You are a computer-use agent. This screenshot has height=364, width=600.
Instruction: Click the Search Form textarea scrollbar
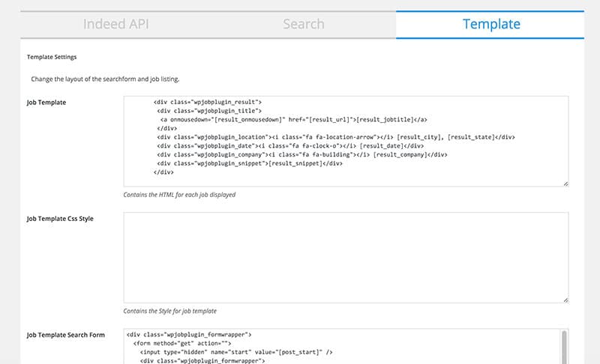coord(564,347)
